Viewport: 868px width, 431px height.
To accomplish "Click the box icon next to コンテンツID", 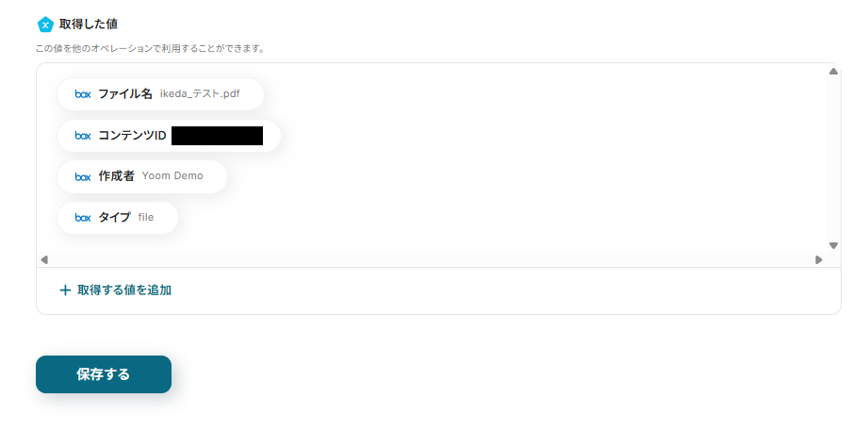I will pos(83,136).
